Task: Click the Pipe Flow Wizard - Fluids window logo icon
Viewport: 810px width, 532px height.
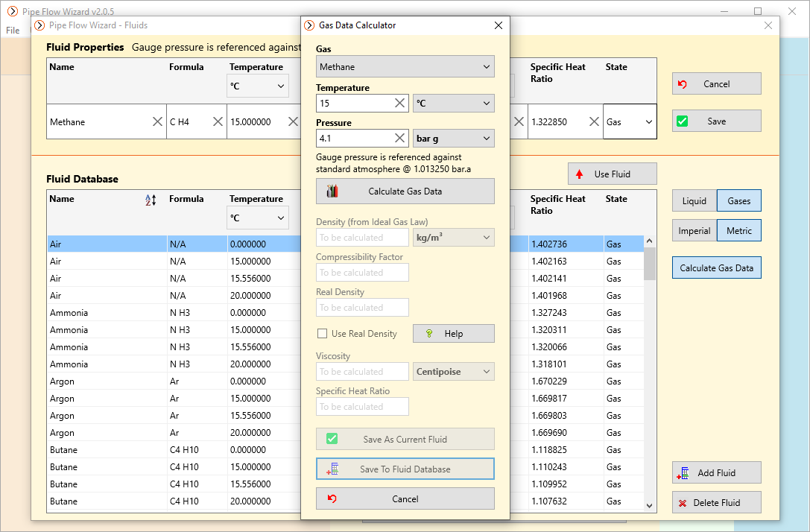Action: pos(39,25)
